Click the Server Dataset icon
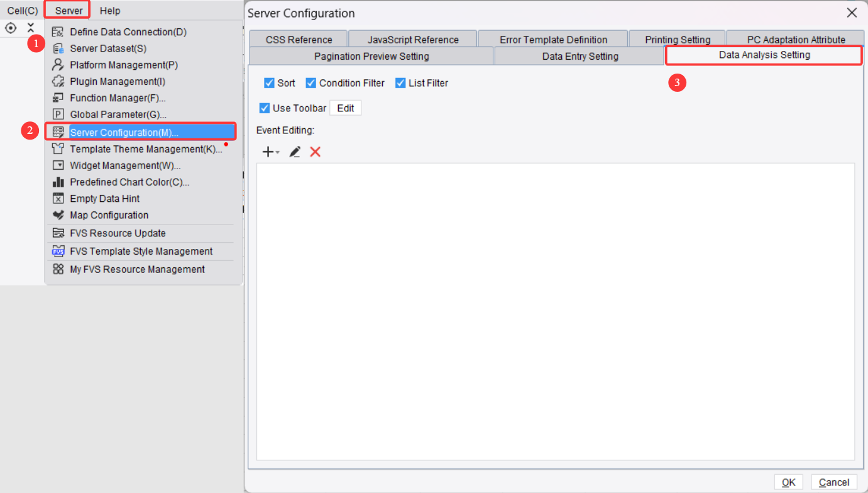Image resolution: width=868 pixels, height=493 pixels. click(x=58, y=48)
